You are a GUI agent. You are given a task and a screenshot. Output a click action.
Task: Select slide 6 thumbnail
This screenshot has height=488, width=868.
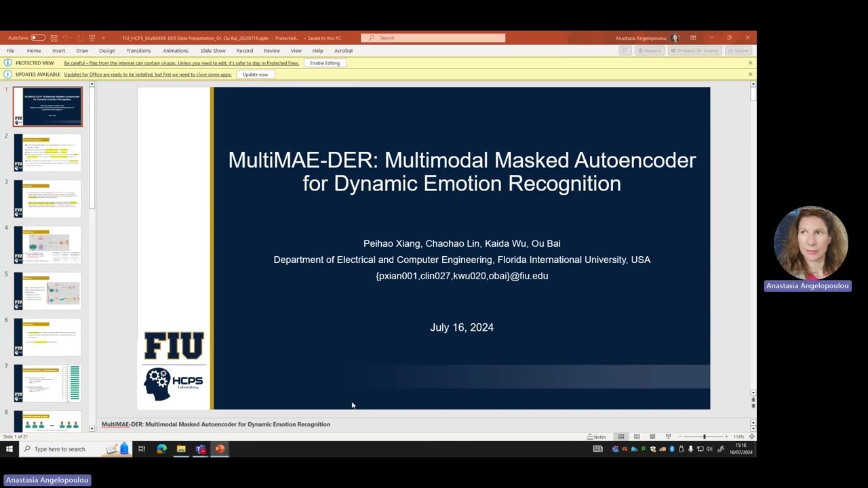[x=47, y=337]
